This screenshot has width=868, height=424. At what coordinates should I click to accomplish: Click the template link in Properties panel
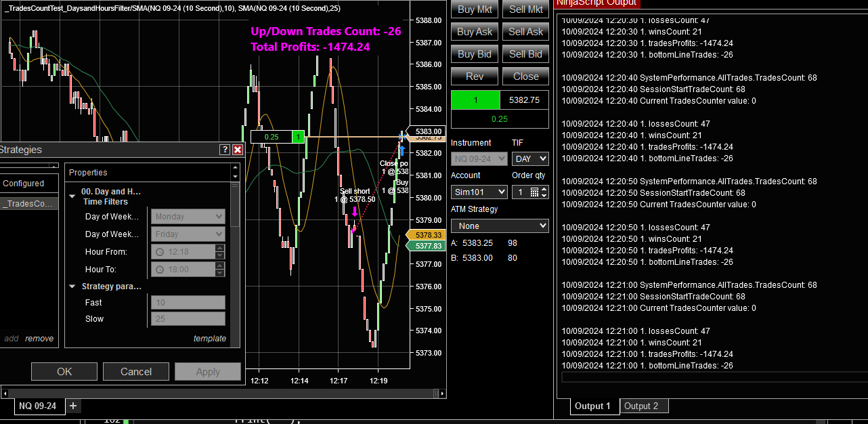210,338
